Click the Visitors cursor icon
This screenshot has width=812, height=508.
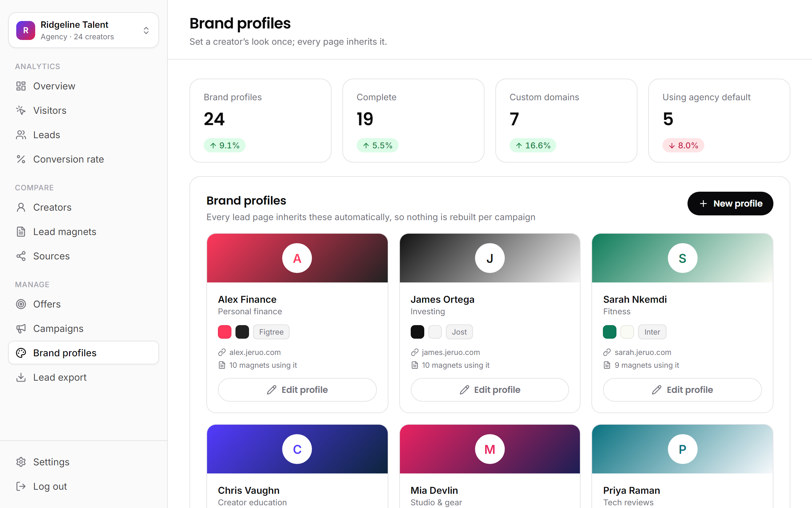click(21, 110)
